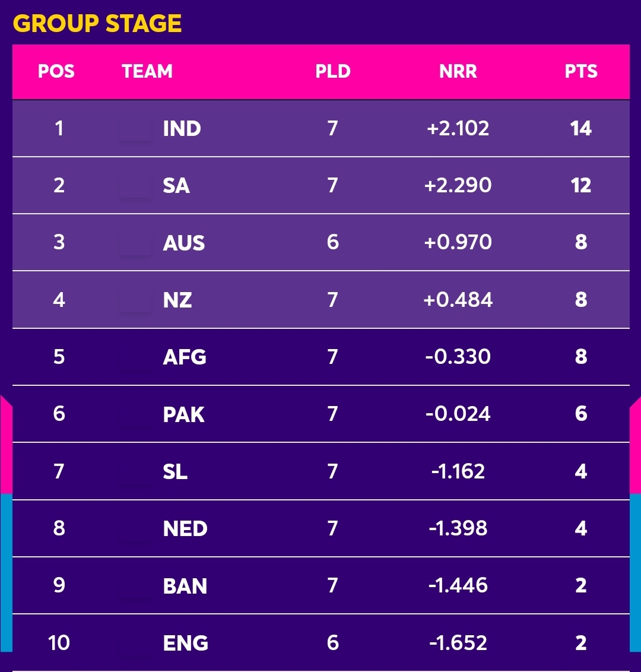Open the NZ team row

point(321,300)
